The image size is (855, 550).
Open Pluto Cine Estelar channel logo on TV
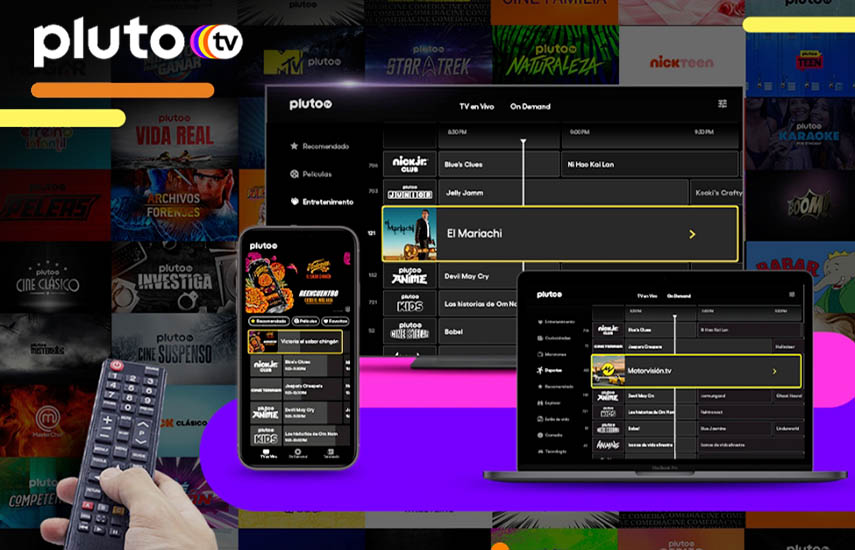(410, 331)
